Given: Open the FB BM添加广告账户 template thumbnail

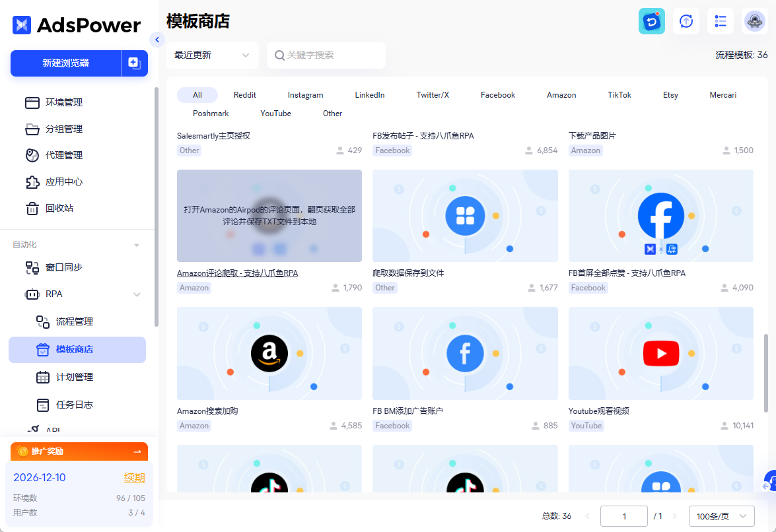Looking at the screenshot, I should (465, 354).
